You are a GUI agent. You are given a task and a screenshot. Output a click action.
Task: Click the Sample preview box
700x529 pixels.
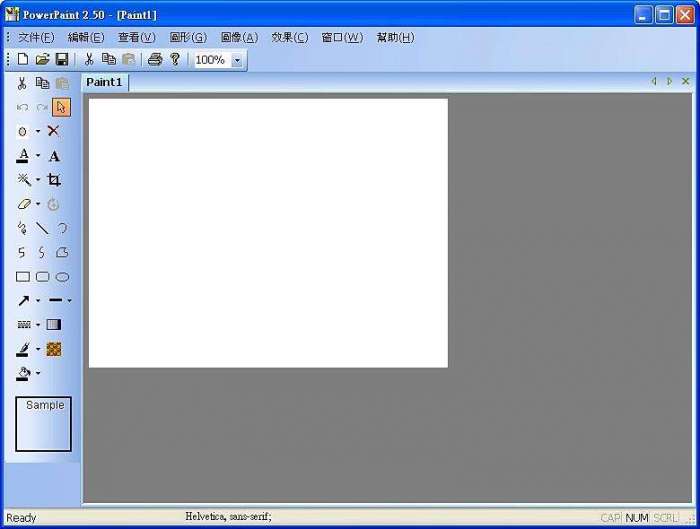click(43, 424)
